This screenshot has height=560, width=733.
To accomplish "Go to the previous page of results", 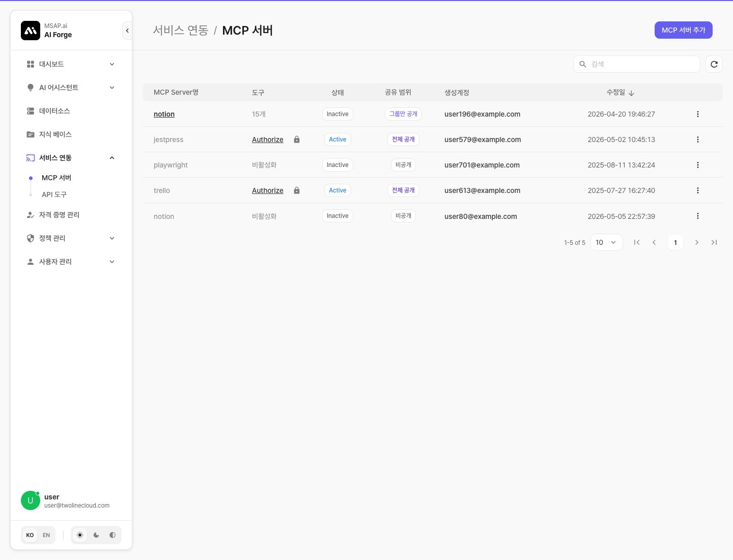I will pyautogui.click(x=654, y=242).
